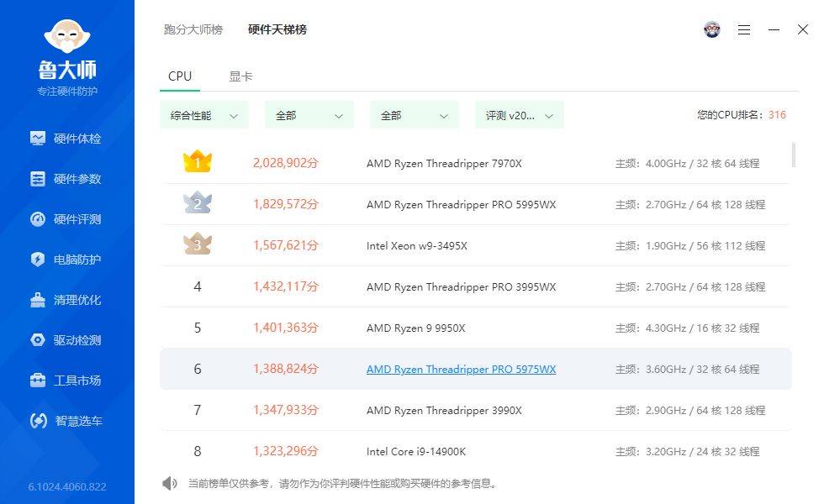Click the 1,388,824分 score
The image size is (824, 504).
pos(285,369)
